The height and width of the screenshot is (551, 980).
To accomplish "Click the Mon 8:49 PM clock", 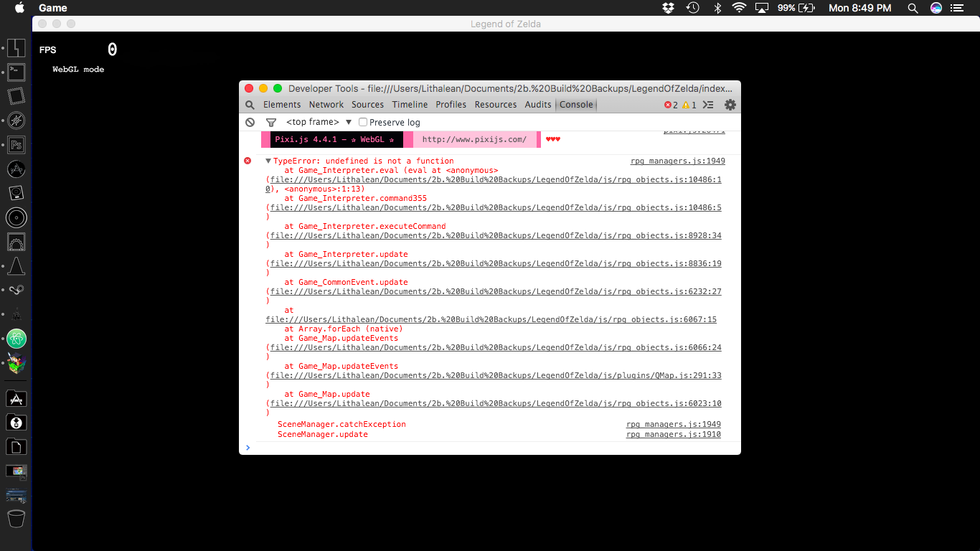I will click(860, 8).
